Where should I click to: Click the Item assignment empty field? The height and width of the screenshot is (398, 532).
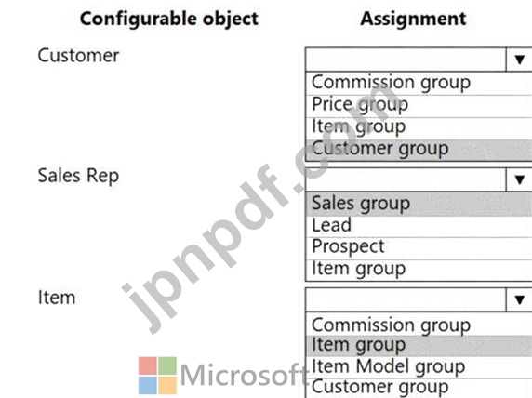406,299
